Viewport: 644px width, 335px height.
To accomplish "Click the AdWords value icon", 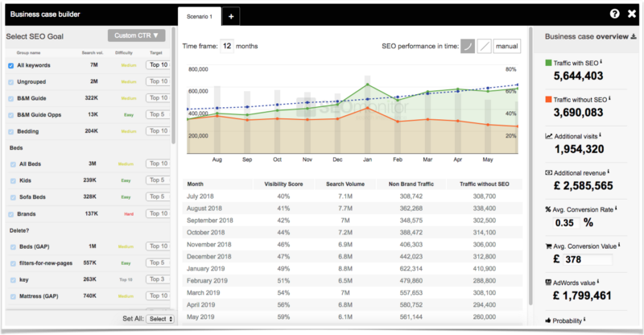I will click(x=548, y=283).
